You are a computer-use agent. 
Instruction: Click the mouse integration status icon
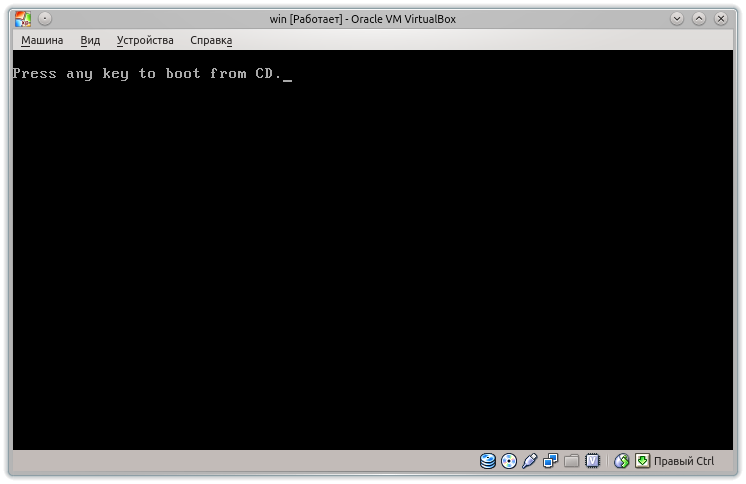tap(621, 461)
